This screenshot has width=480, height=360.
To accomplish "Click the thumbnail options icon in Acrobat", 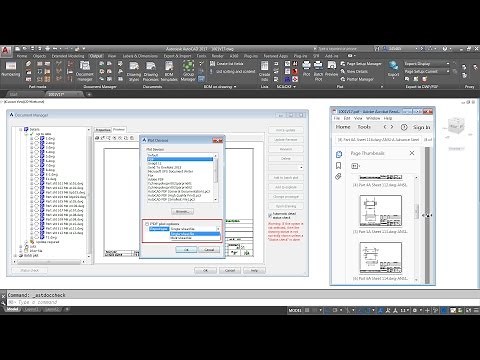I will tap(355, 166).
